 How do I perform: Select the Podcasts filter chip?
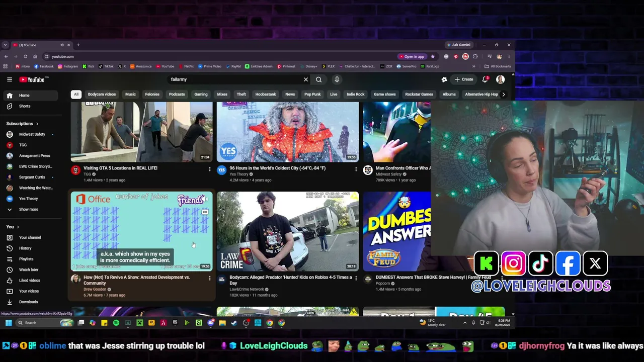coord(177,94)
